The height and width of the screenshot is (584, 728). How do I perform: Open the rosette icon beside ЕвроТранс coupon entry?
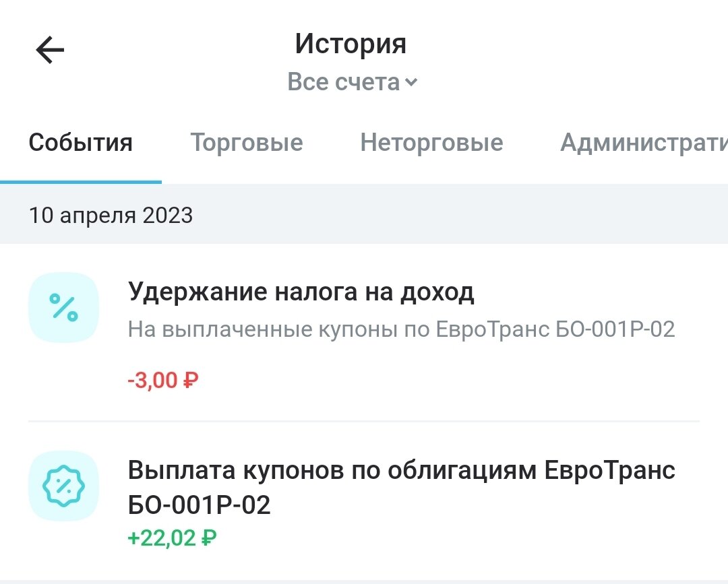click(63, 486)
